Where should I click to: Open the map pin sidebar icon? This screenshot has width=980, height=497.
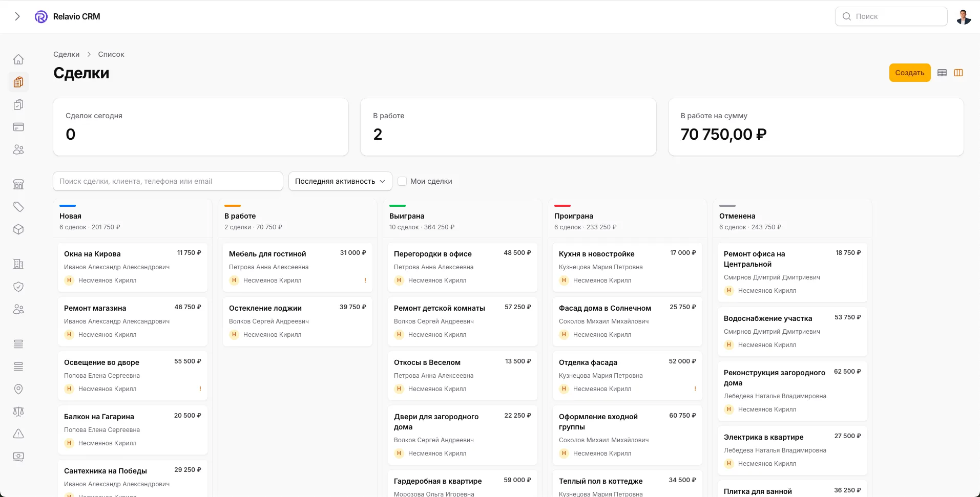18,389
